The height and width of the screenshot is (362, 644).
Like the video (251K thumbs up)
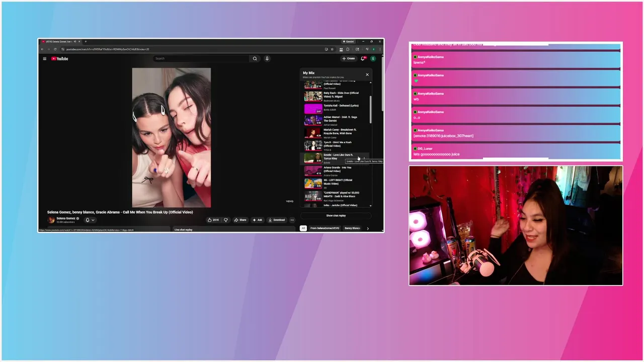coord(213,220)
